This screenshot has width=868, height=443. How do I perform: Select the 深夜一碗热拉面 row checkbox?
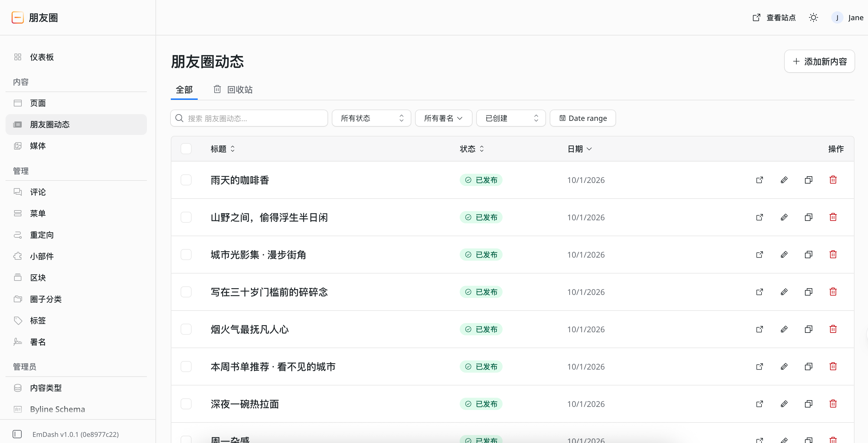pyautogui.click(x=186, y=404)
